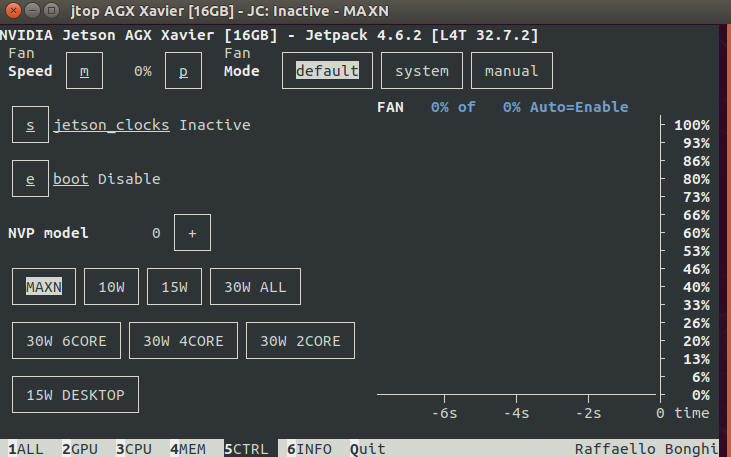Select the MAXN power mode

pos(44,287)
